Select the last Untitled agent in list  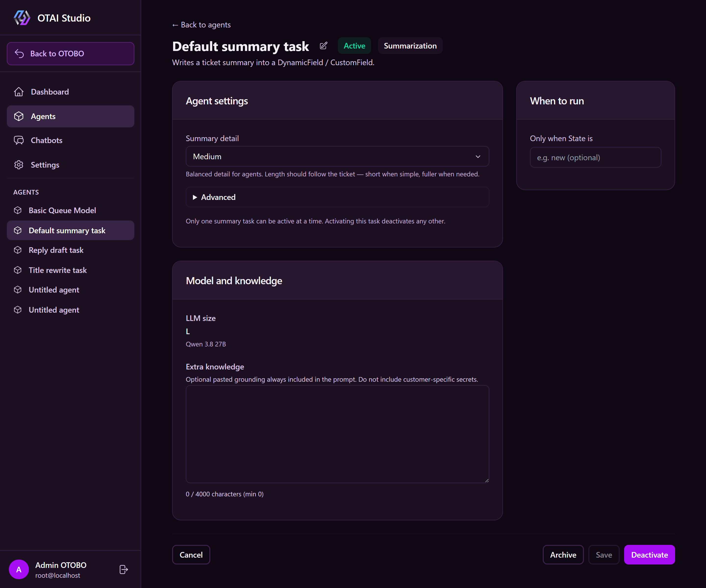click(x=71, y=310)
